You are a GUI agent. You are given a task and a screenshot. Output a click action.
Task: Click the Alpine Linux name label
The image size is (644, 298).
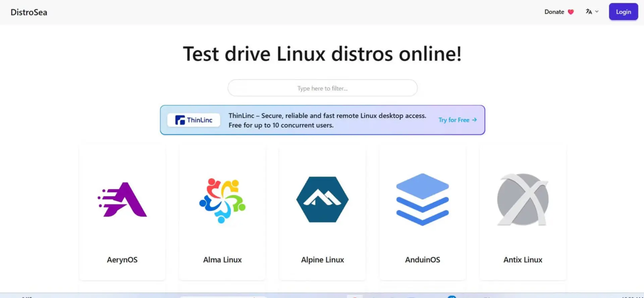(322, 260)
